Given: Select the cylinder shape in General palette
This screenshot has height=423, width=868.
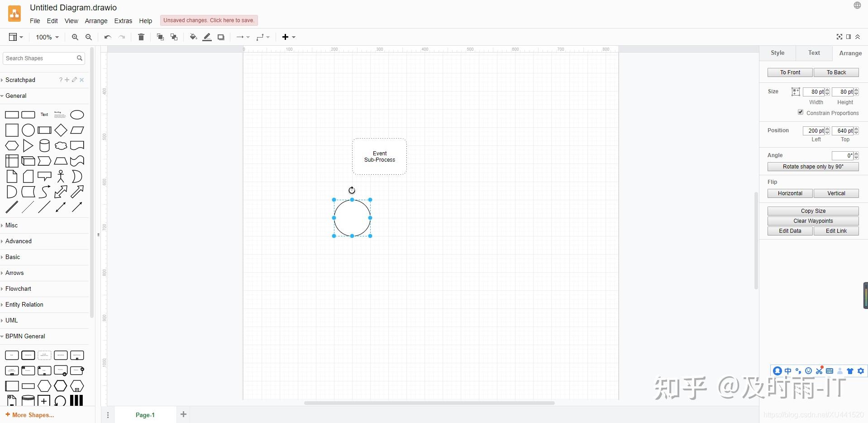Looking at the screenshot, I should (x=44, y=145).
